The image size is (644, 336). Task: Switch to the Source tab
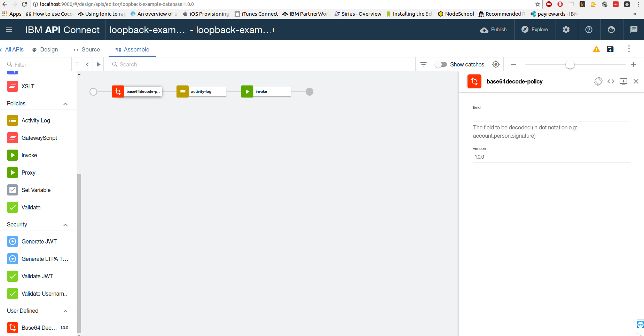tap(87, 49)
